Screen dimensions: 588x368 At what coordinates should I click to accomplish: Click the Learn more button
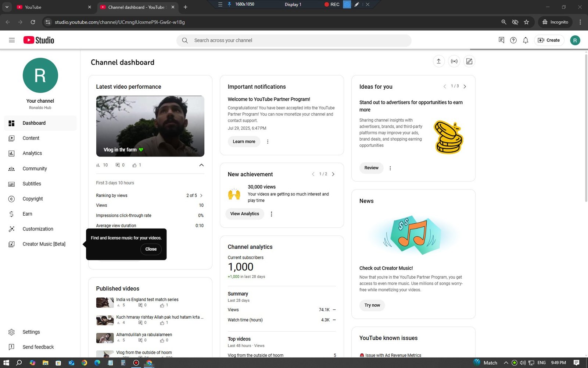(244, 142)
